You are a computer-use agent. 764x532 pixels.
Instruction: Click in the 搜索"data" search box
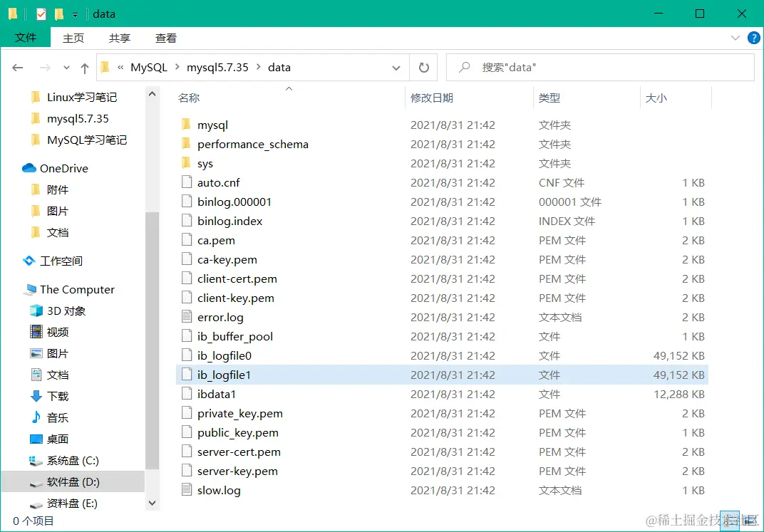coord(600,67)
